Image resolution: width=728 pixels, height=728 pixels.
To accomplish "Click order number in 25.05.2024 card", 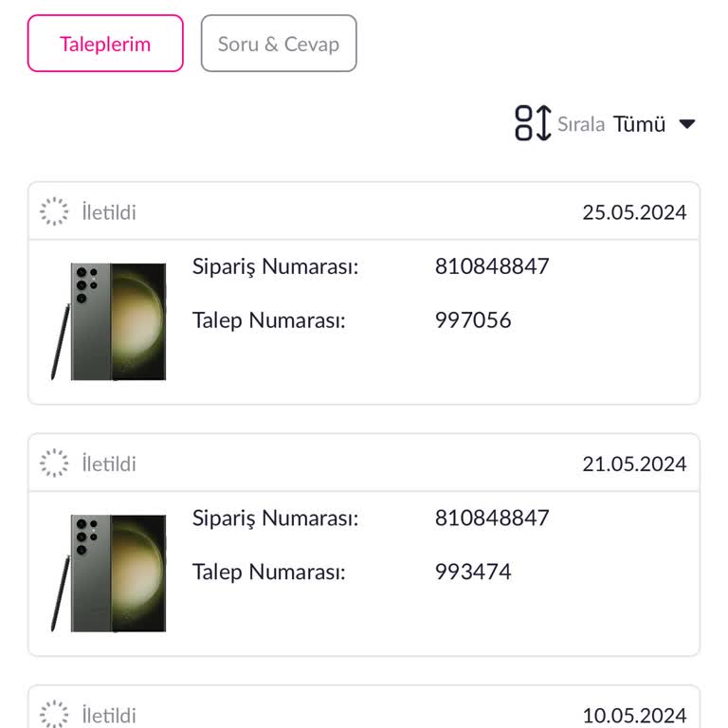I will (492, 266).
